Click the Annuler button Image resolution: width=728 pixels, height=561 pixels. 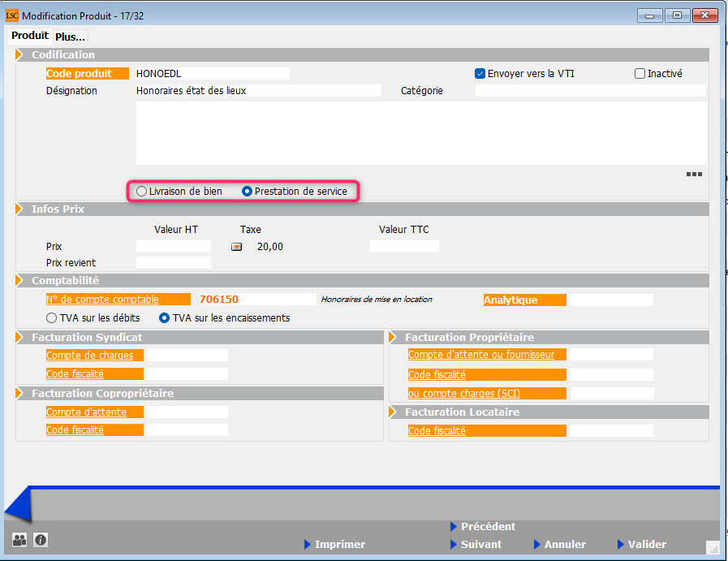564,544
